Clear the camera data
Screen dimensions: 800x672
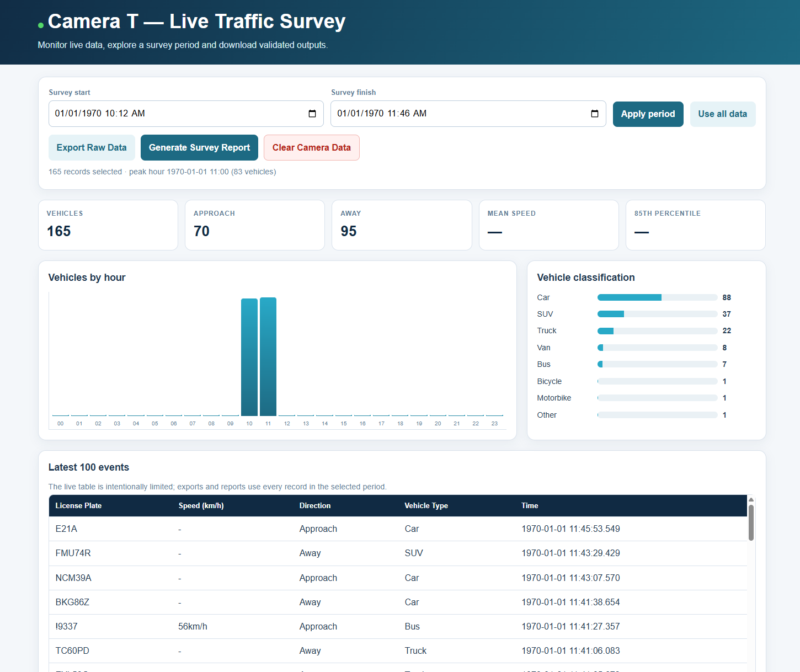[312, 147]
